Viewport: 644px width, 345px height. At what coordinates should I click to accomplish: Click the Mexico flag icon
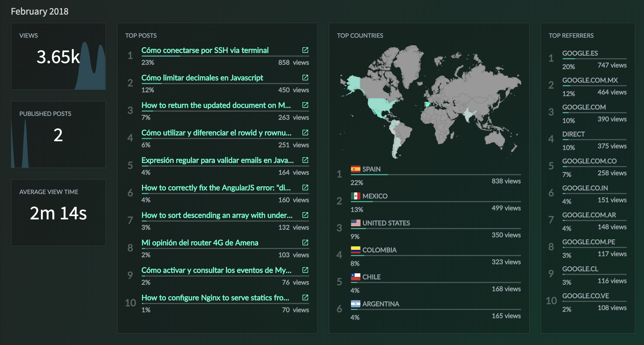click(x=355, y=196)
